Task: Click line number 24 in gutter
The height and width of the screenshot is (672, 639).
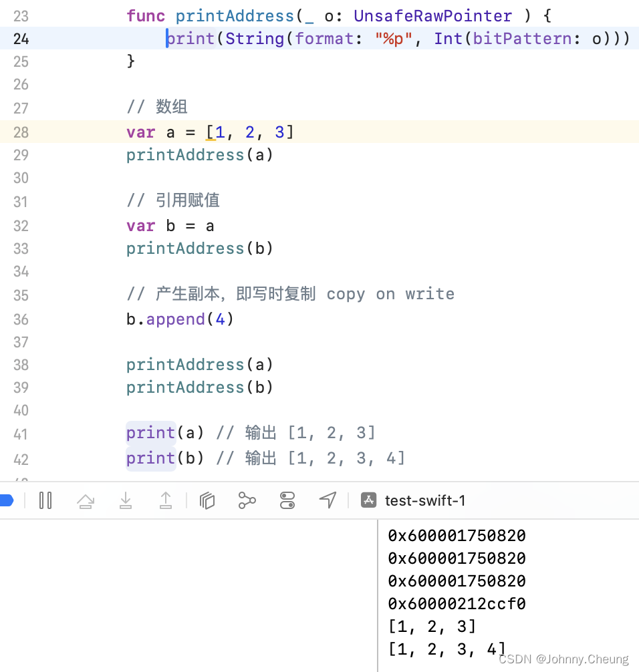Action: click(21, 39)
